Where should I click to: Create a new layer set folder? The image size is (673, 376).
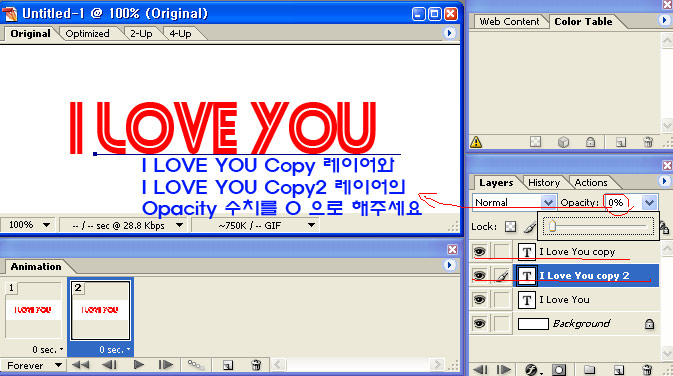click(589, 370)
